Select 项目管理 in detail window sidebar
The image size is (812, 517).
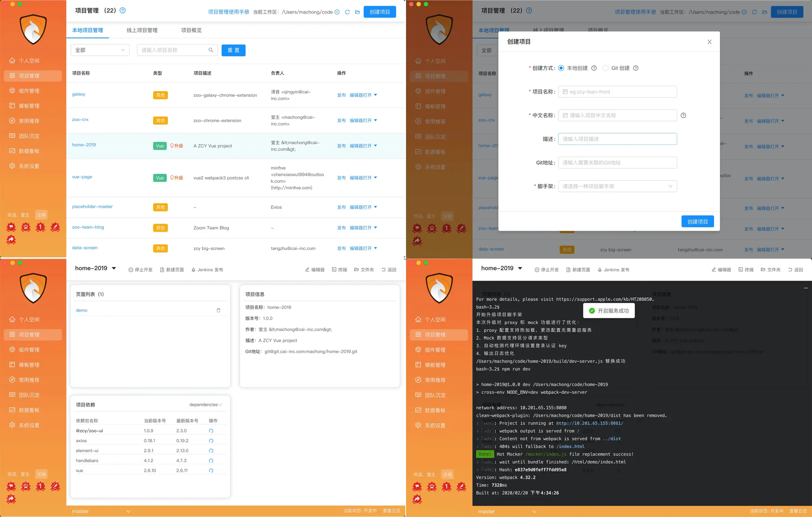tap(33, 334)
